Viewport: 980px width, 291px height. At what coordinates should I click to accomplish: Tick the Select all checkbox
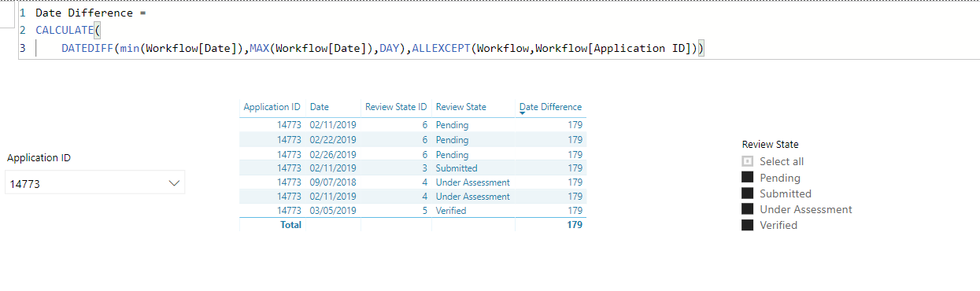pos(747,162)
